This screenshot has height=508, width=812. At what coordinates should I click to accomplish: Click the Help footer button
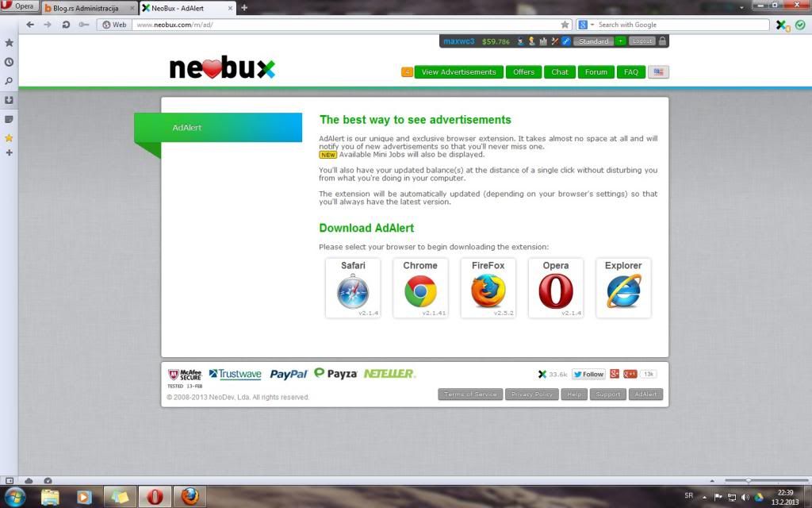click(x=574, y=394)
